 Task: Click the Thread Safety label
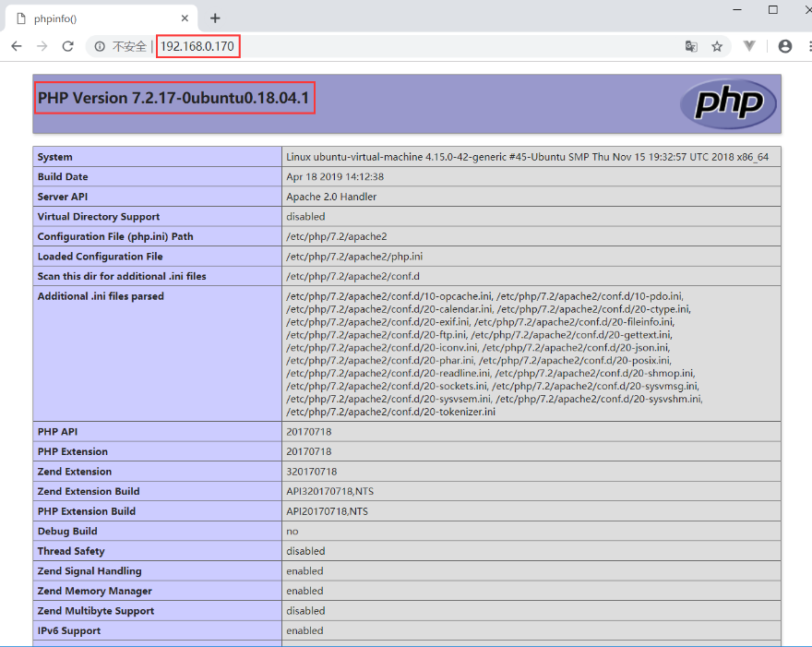pos(71,551)
